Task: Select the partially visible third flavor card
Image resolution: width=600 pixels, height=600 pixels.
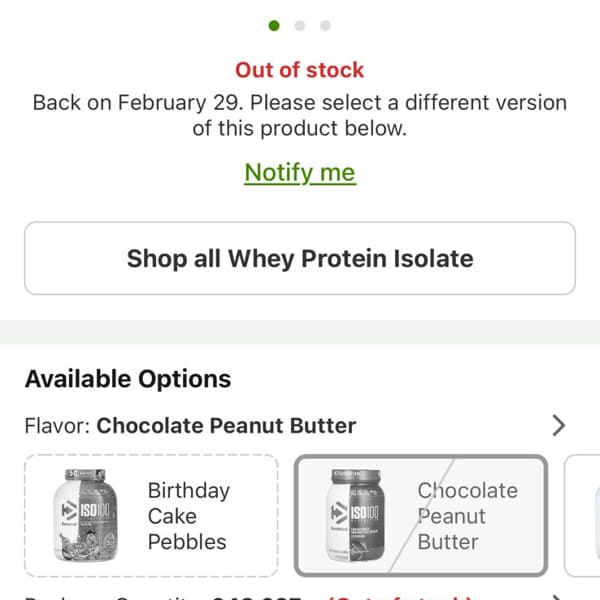Action: (x=582, y=515)
